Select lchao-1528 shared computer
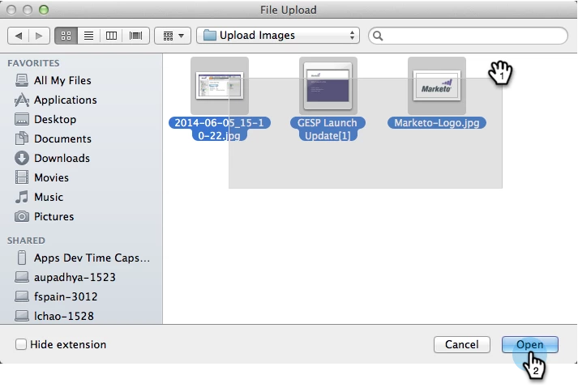This screenshot has width=578, height=392. coord(63,316)
